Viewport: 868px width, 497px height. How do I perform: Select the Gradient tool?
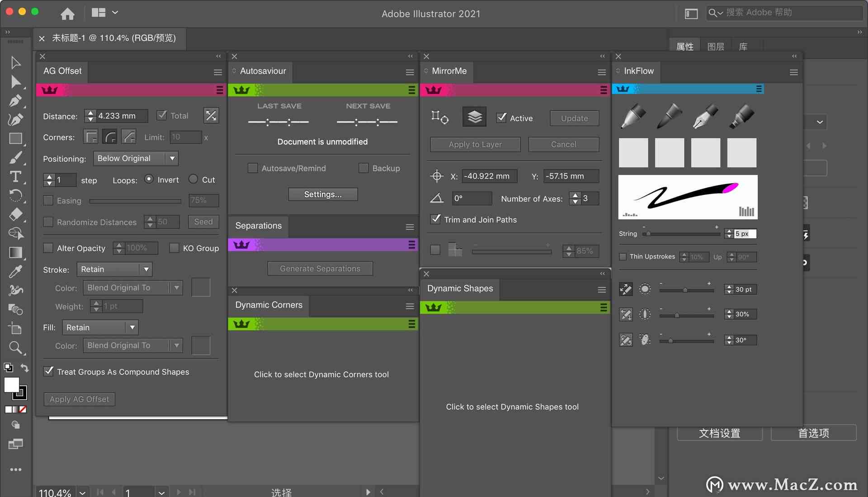click(16, 252)
